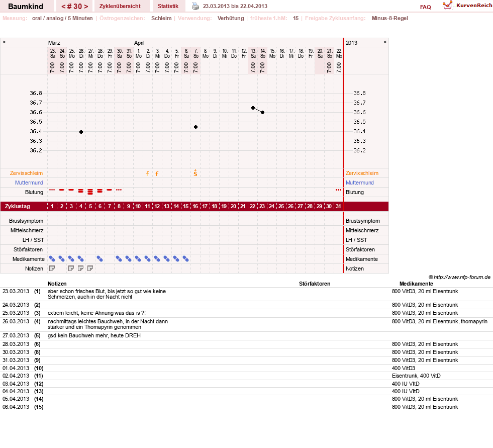This screenshot has width=493, height=448.
Task: Click the medication pill icon for cycle day 13
Action: click(167, 259)
